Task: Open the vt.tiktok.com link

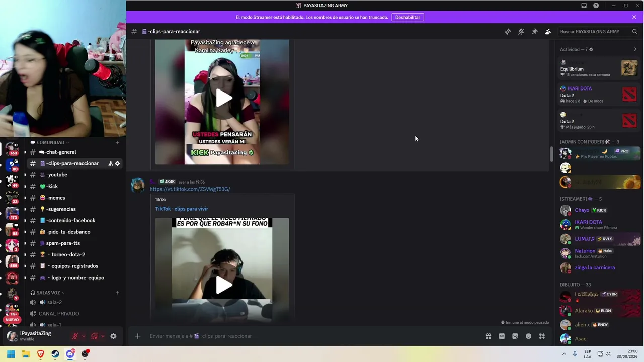Action: point(190,189)
